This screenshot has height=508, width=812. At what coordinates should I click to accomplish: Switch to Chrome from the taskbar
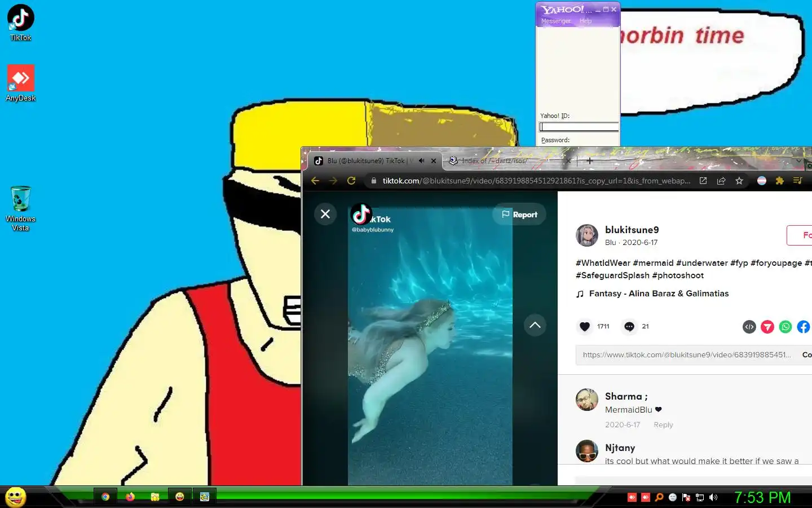coord(105,497)
